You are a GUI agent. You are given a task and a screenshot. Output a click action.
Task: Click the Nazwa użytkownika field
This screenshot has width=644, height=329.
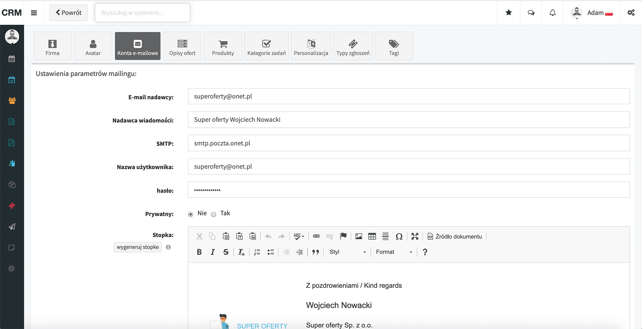click(x=409, y=166)
